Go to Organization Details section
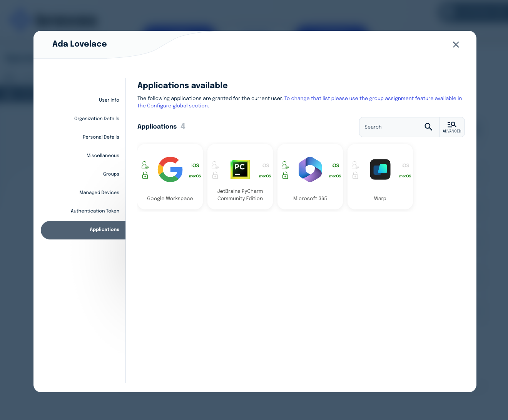 97,119
